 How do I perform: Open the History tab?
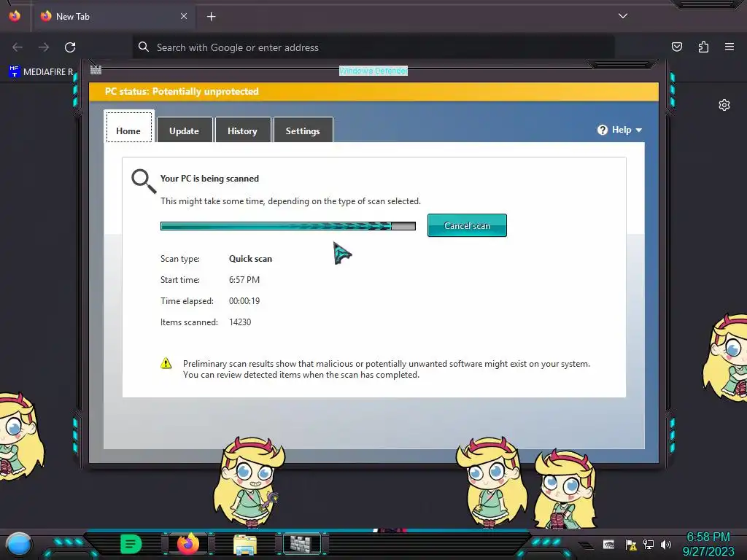click(242, 131)
